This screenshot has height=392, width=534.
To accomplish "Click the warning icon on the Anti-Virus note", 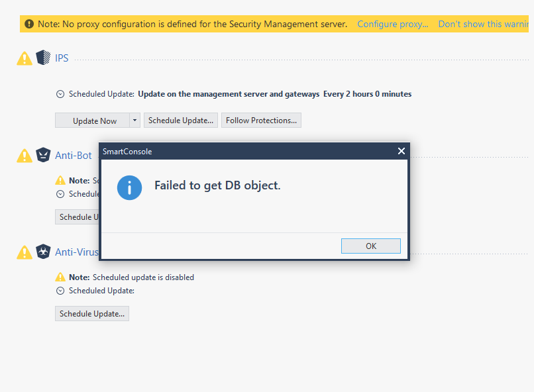I will [x=60, y=277].
